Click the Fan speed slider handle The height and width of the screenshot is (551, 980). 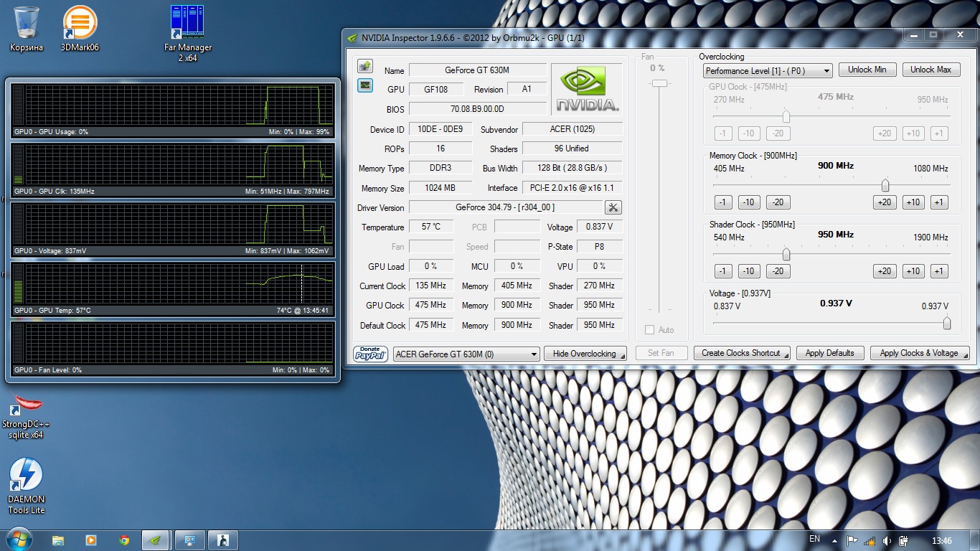click(659, 83)
